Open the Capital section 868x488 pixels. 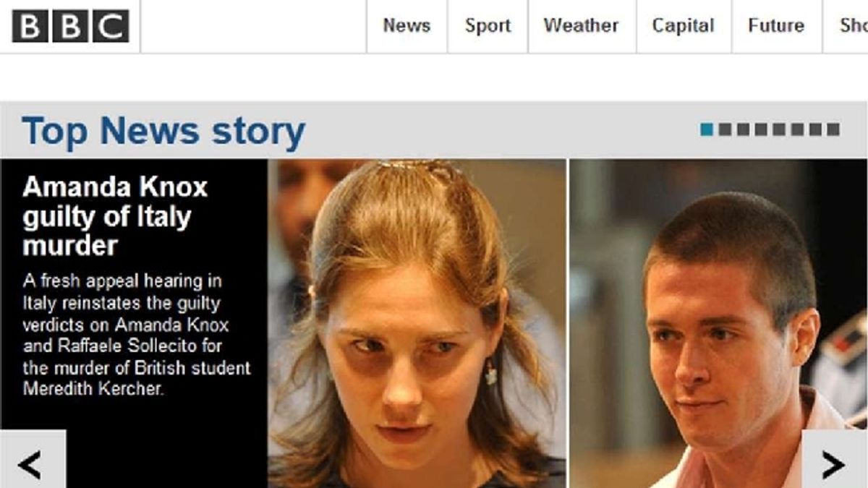click(684, 26)
